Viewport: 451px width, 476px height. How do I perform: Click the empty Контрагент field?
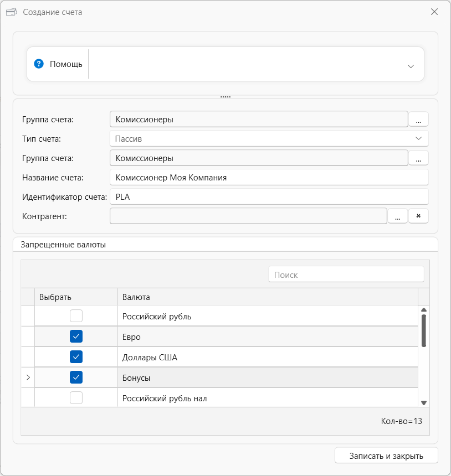(248, 216)
